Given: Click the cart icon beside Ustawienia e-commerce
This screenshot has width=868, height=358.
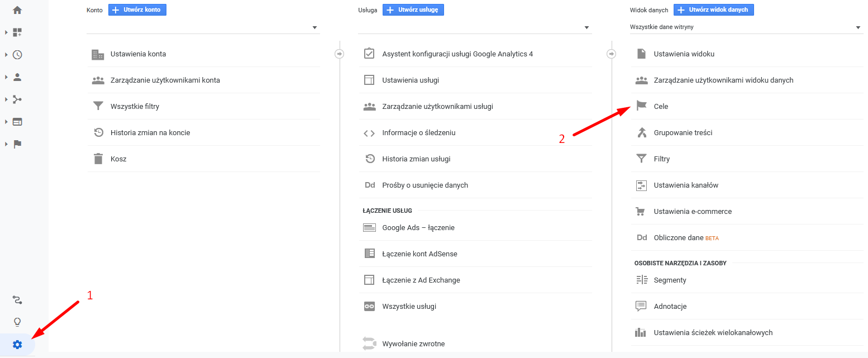Looking at the screenshot, I should 641,211.
